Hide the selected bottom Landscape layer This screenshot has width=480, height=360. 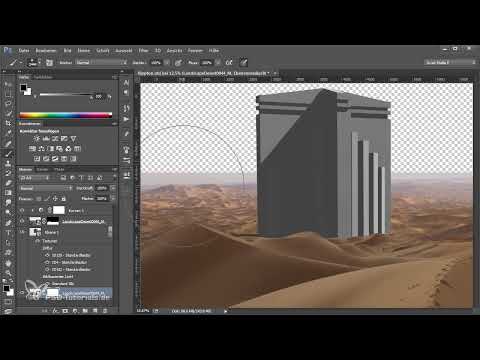[22, 292]
